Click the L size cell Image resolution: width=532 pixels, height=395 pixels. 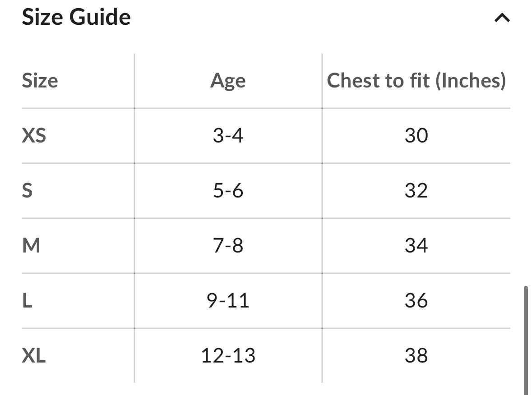[x=27, y=300]
